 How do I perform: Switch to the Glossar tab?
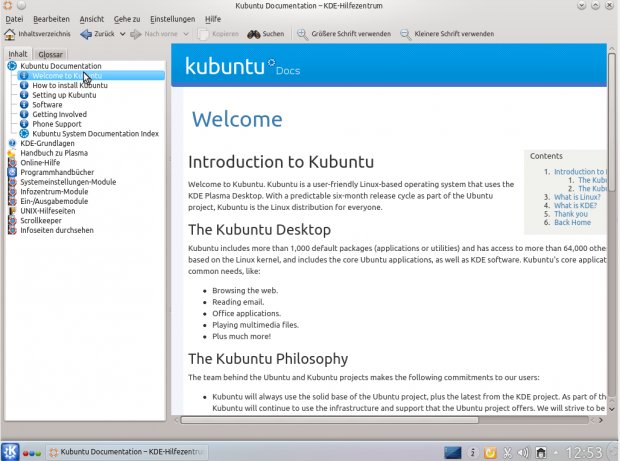pyautogui.click(x=50, y=54)
